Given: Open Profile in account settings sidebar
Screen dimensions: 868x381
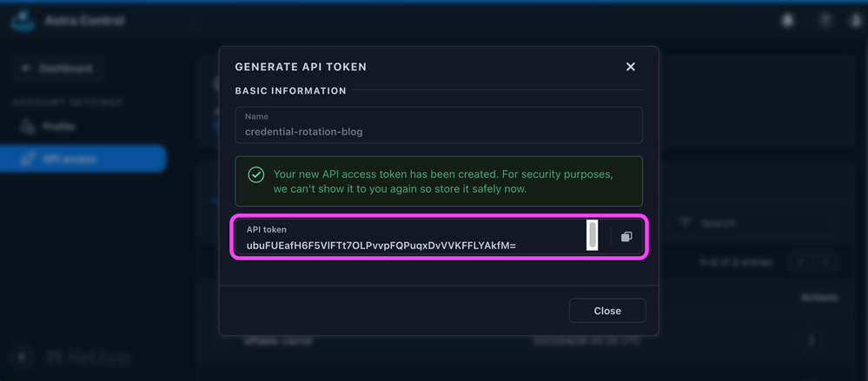Looking at the screenshot, I should click(x=59, y=127).
